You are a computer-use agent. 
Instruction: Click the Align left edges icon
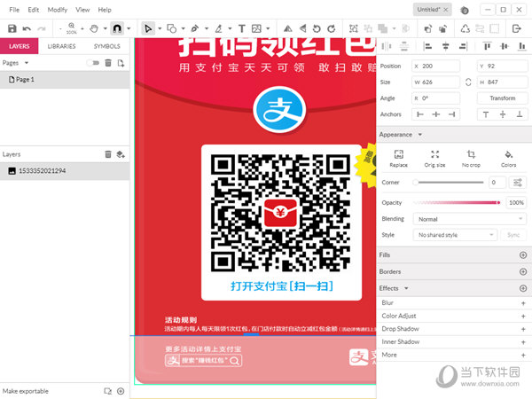[428, 46]
